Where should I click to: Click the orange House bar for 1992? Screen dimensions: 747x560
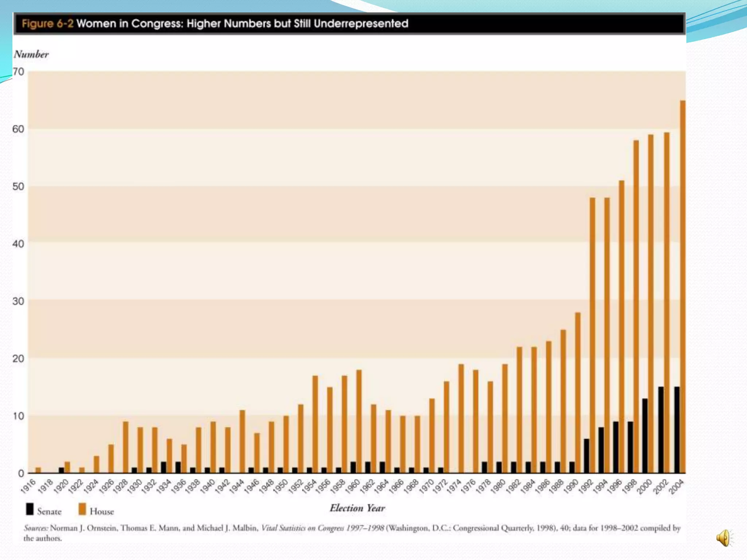click(592, 335)
